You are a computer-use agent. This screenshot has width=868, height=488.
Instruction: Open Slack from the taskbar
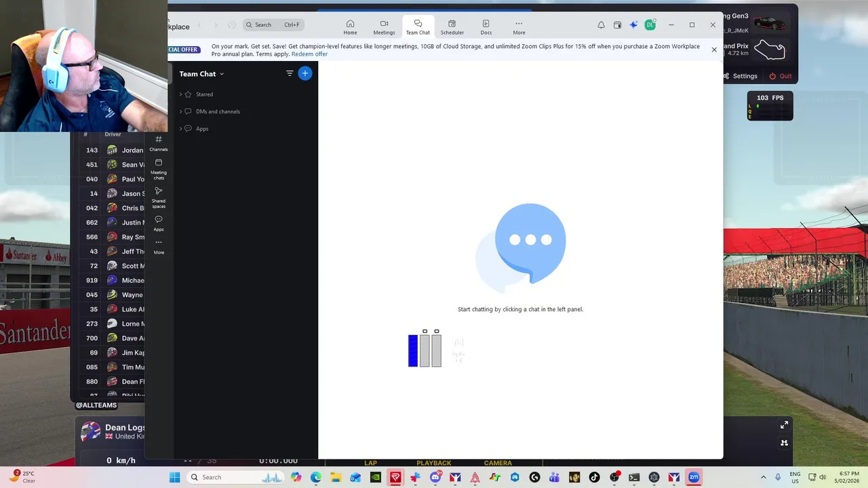pyautogui.click(x=415, y=477)
